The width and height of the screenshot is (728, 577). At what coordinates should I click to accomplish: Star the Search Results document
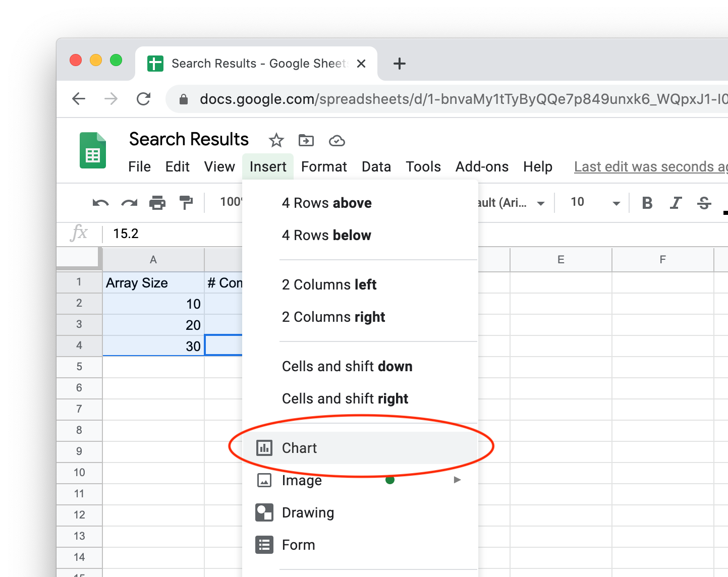tap(276, 140)
